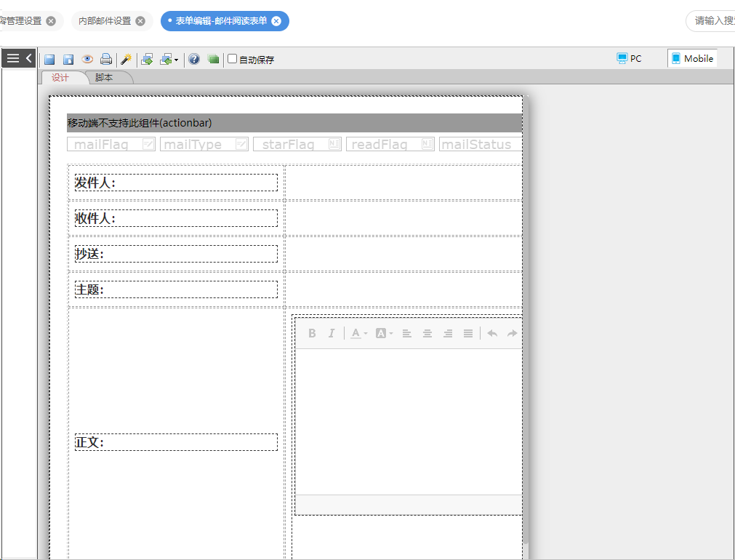The width and height of the screenshot is (735, 560).
Task: Select the 主题: label
Action: (x=176, y=289)
